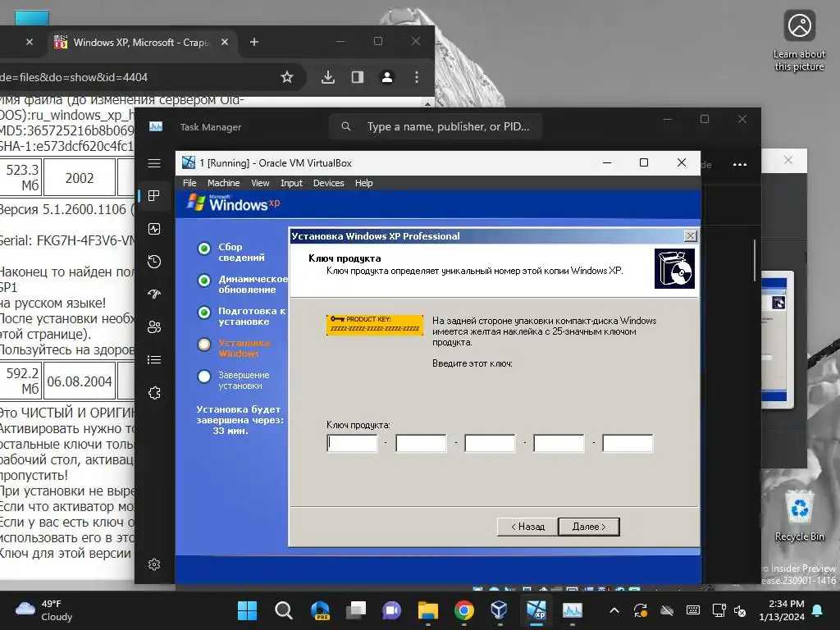Click fifth product key field
Screen dimensions: 840x630
[628, 444]
